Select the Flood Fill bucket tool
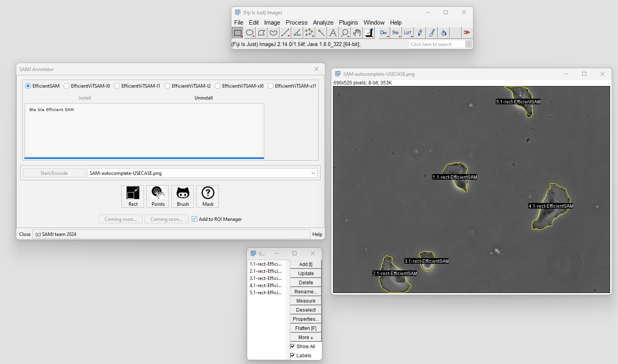This screenshot has height=364, width=618. 444,33
